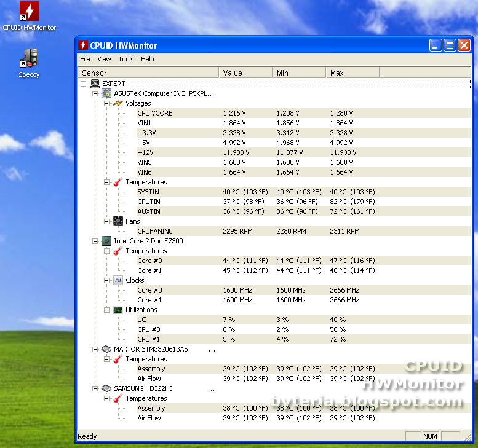The height and width of the screenshot is (448, 478).
Task: Select the CPU VCORE voltage row
Action: [304, 113]
